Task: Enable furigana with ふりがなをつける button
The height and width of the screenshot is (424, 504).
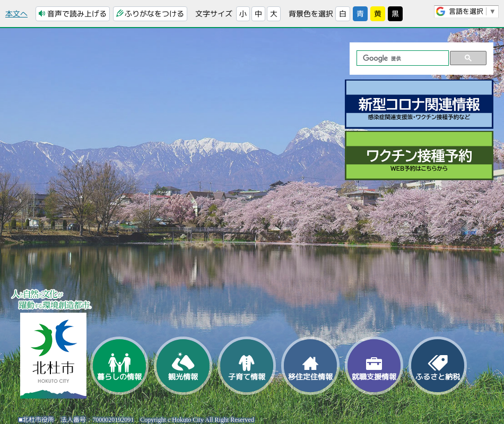Action: coord(150,14)
